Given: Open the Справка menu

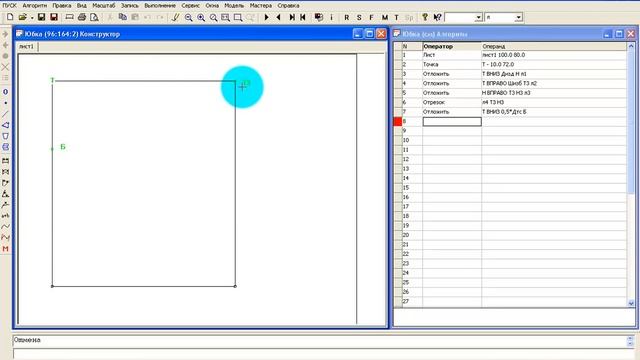Looking at the screenshot, I should pos(288,5).
